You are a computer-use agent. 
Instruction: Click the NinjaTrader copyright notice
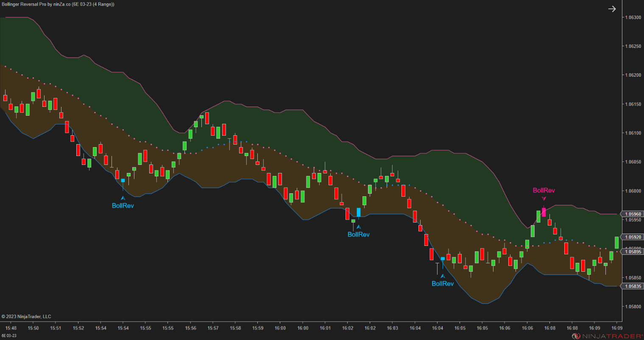(26, 316)
